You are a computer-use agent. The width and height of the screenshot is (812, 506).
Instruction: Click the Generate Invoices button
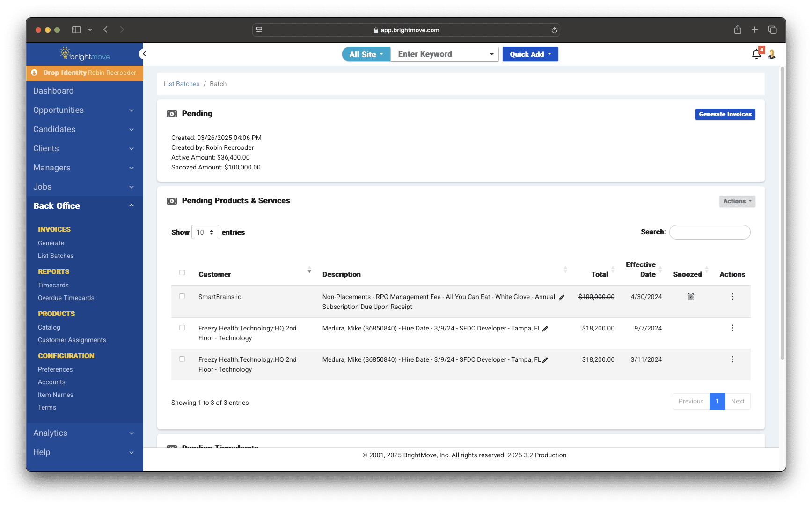tap(725, 114)
